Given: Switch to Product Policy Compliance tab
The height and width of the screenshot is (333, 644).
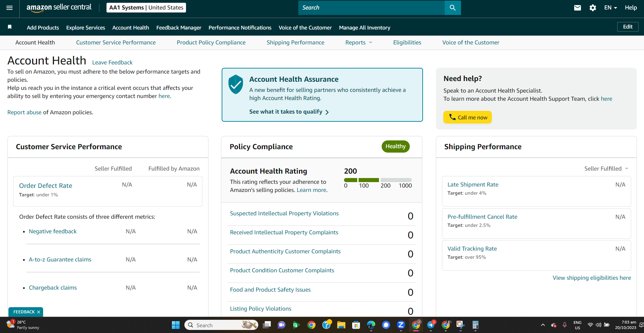Looking at the screenshot, I should [211, 42].
